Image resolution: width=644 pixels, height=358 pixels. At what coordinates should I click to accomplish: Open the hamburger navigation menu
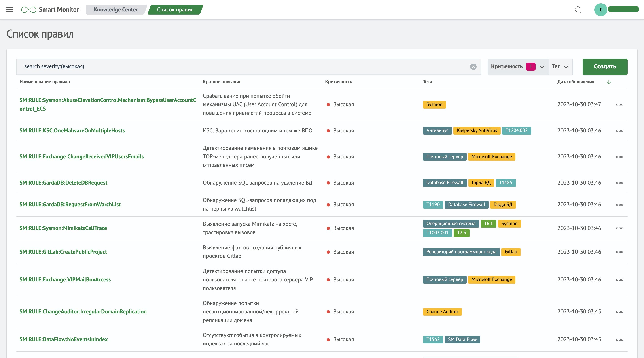(x=9, y=10)
